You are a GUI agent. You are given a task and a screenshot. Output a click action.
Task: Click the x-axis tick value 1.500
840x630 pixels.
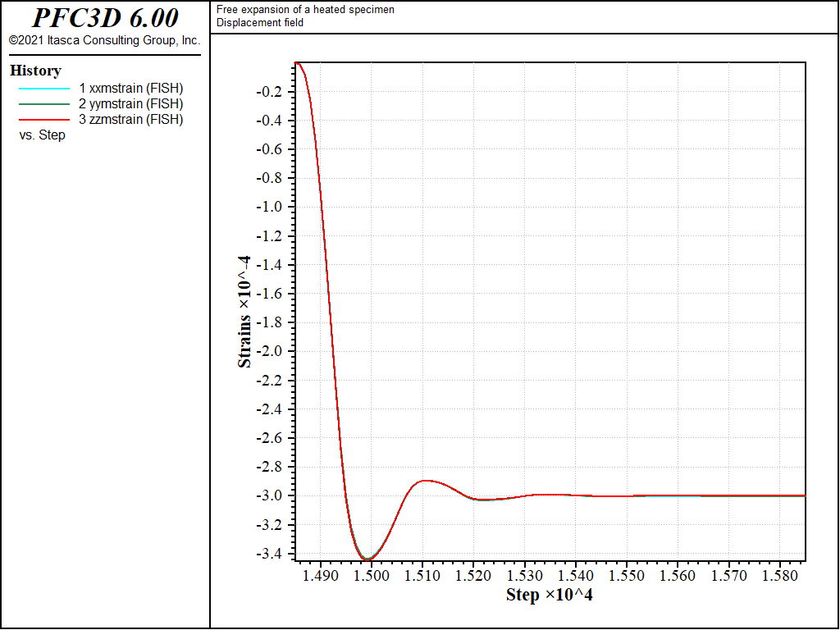click(372, 576)
